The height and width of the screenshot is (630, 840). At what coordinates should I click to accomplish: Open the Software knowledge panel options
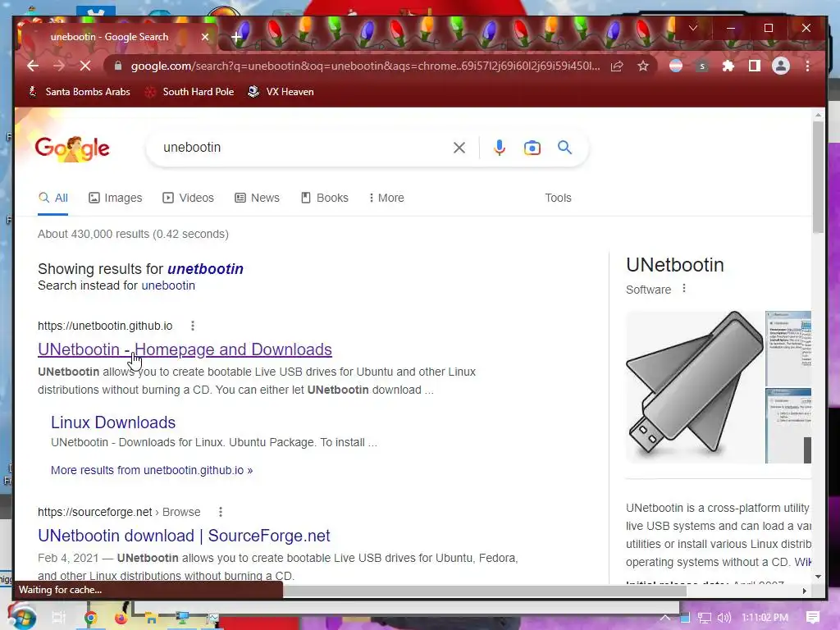coord(684,289)
